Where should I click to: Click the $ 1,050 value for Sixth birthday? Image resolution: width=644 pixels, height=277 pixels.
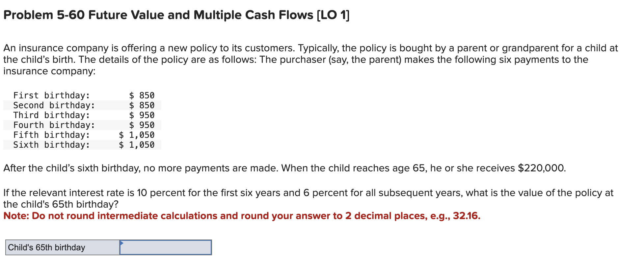(137, 145)
